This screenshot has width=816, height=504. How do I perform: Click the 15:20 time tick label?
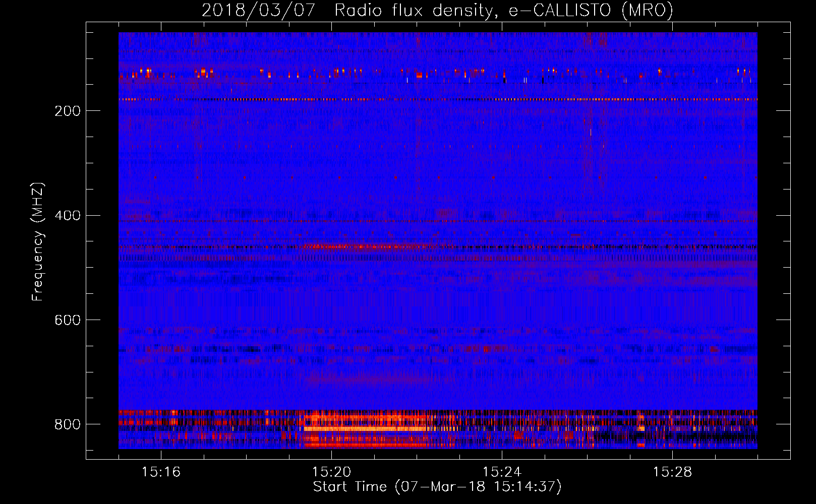(331, 472)
